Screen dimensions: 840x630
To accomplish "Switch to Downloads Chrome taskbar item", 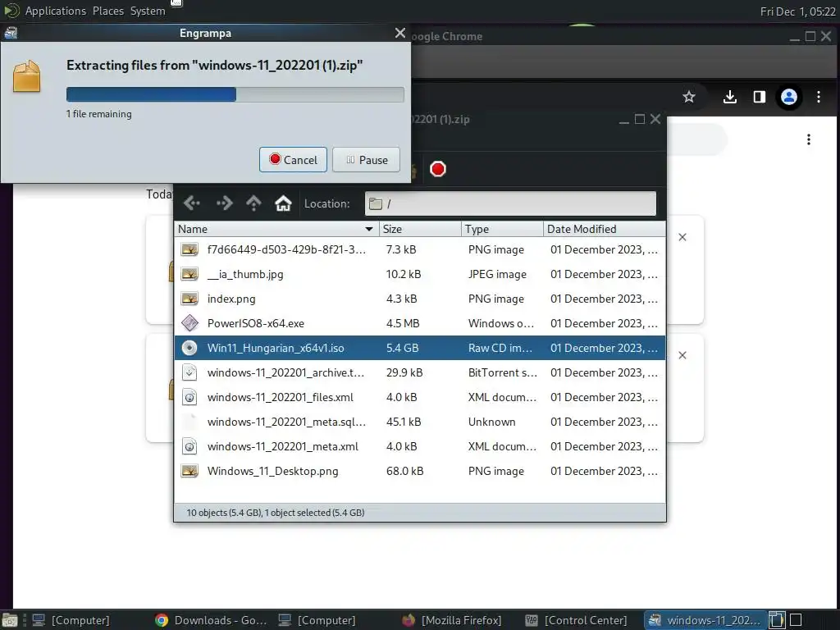I will (x=211, y=620).
